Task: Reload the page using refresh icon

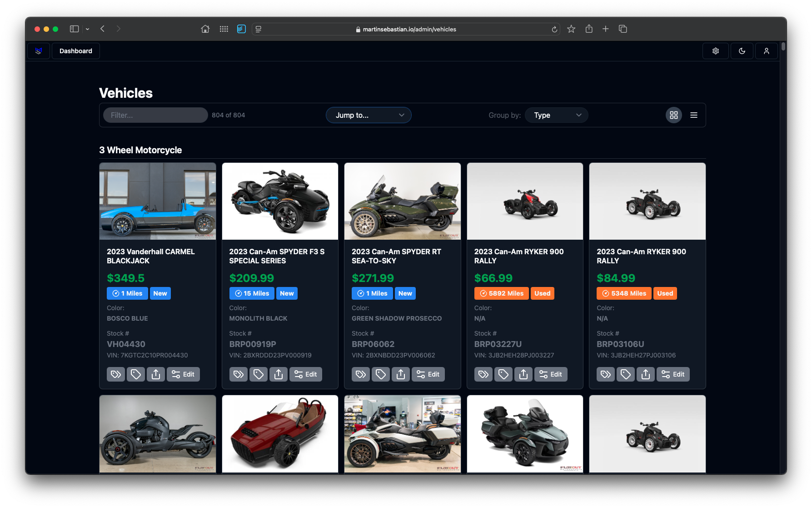Action: tap(554, 29)
